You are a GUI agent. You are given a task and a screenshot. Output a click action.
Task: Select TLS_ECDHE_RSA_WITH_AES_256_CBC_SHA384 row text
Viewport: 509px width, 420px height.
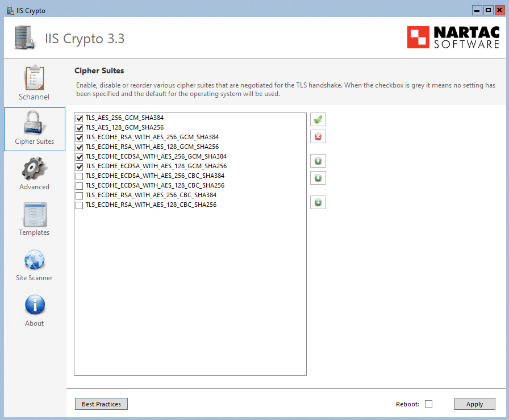pos(151,195)
